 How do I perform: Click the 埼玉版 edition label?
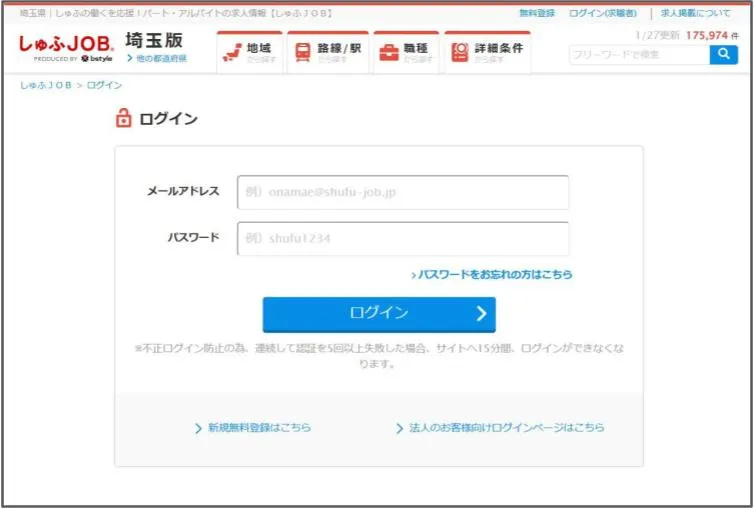tap(154, 40)
